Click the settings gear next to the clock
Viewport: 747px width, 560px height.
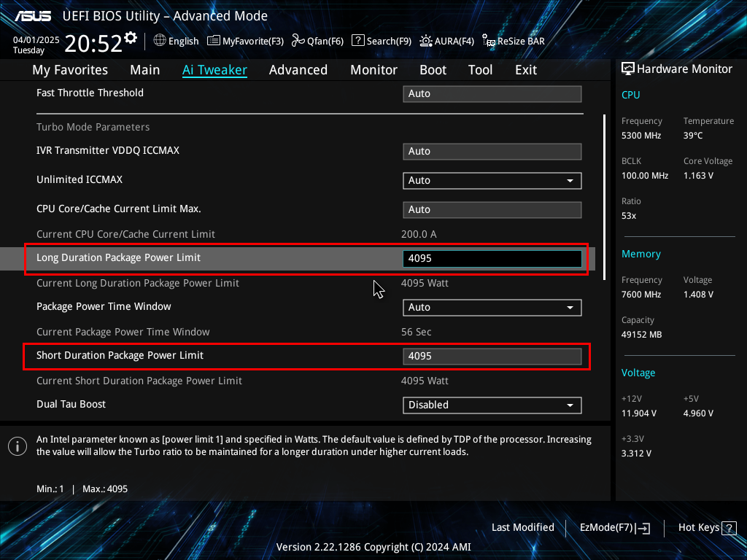[x=131, y=37]
